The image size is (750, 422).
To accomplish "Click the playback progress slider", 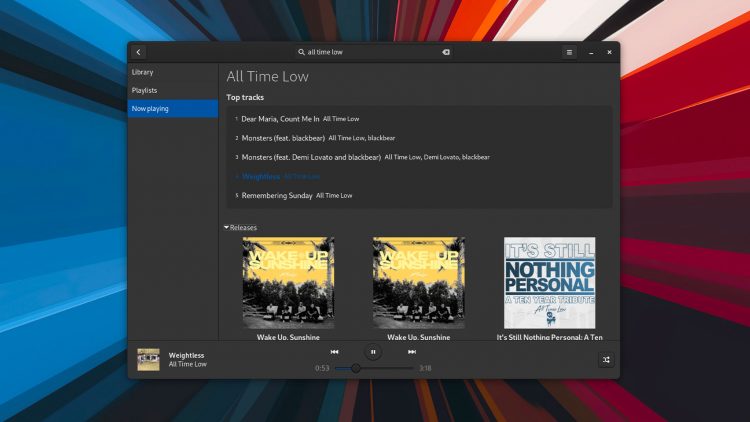I will [x=375, y=368].
